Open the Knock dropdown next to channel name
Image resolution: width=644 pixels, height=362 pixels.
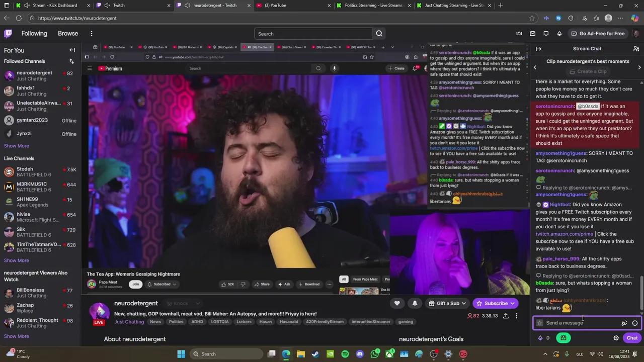coord(184,303)
